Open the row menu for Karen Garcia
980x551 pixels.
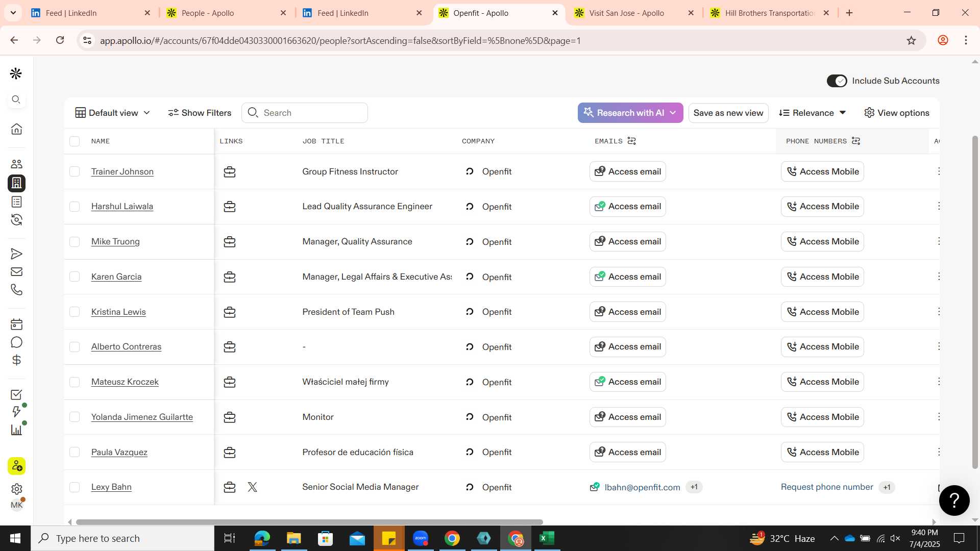[938, 277]
